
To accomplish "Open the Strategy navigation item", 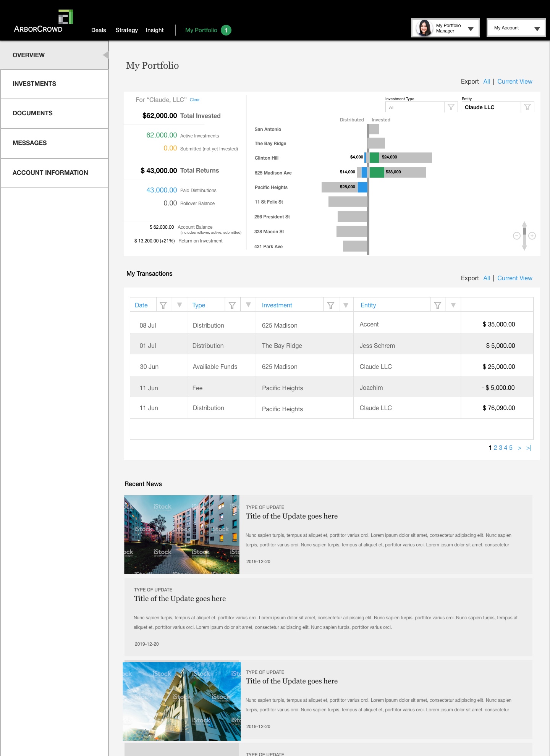I will click(126, 30).
